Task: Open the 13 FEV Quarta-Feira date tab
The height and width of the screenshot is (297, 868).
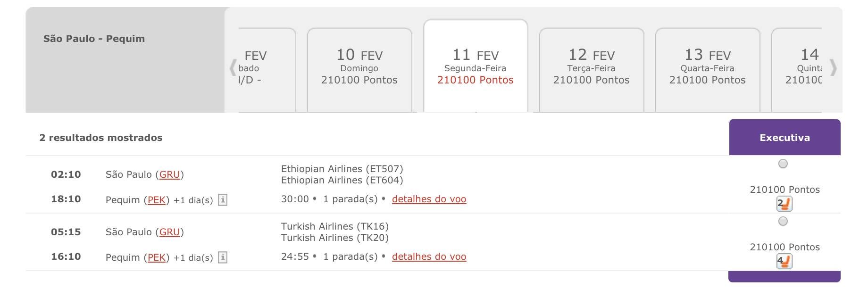Action: point(708,70)
